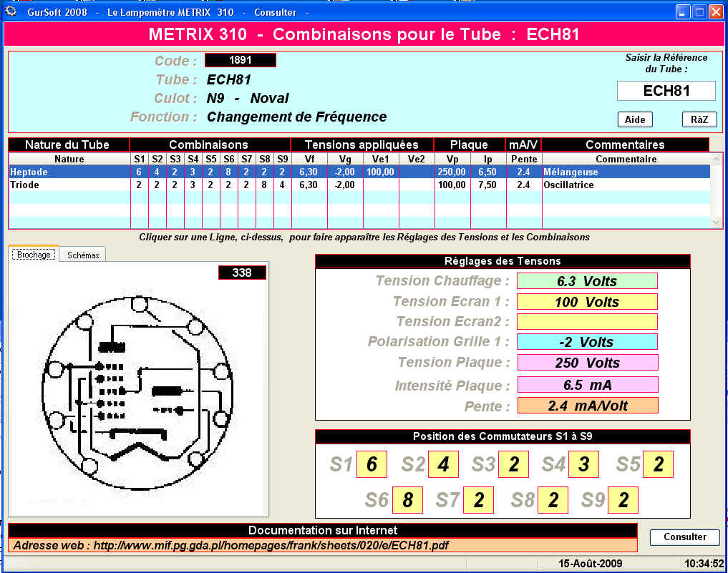Viewport: 728px width, 573px height.
Task: Click the status bar time 10:34:52
Action: pyautogui.click(x=704, y=564)
